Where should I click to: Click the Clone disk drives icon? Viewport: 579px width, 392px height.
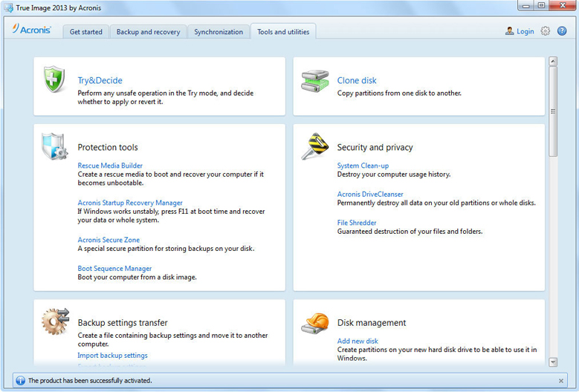[x=315, y=81]
